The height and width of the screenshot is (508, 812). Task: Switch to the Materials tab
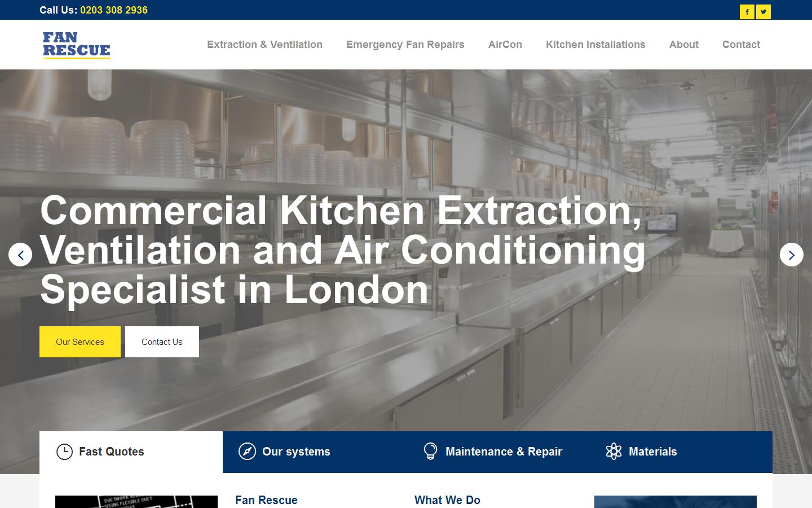point(681,452)
